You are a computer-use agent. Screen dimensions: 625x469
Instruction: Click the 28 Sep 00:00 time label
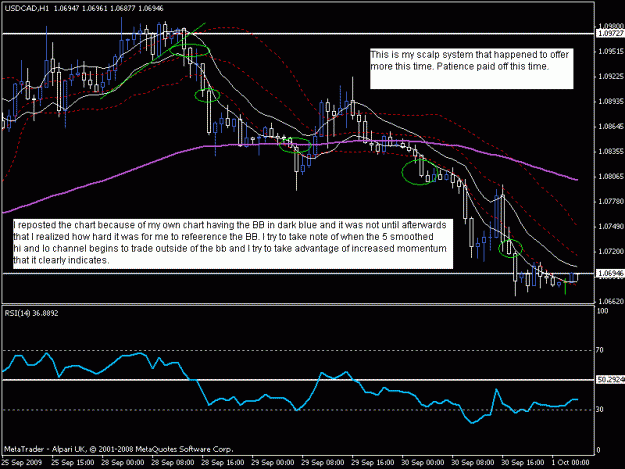(122, 463)
